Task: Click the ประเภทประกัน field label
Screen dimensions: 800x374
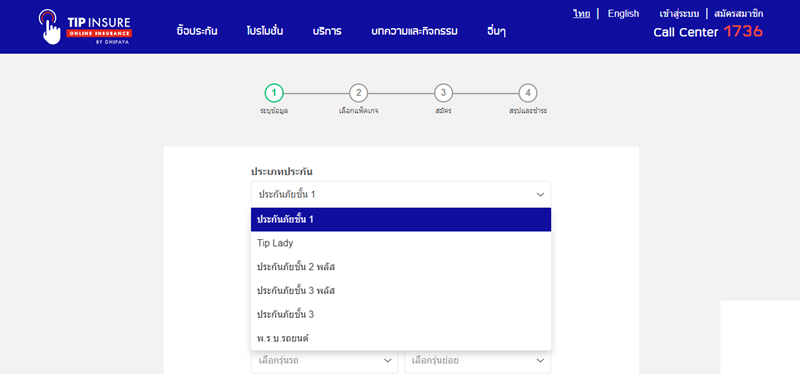Action: 282,172
